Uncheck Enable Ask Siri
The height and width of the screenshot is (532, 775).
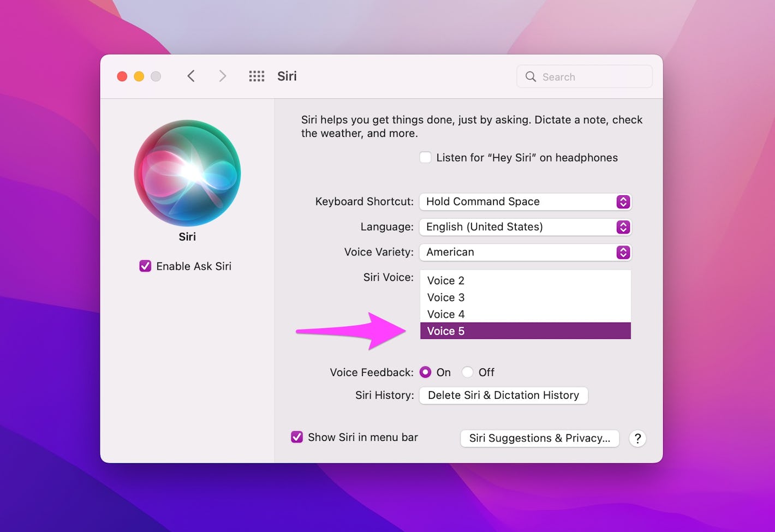tap(145, 266)
